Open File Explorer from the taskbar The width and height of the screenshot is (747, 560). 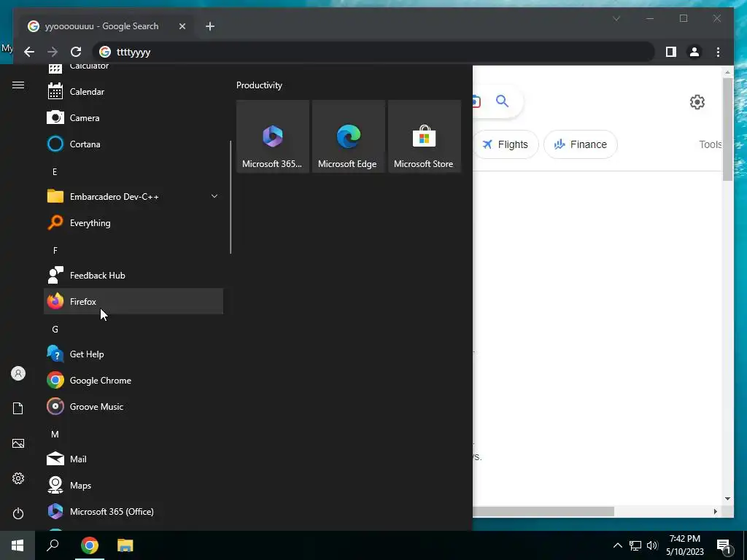[x=125, y=545]
